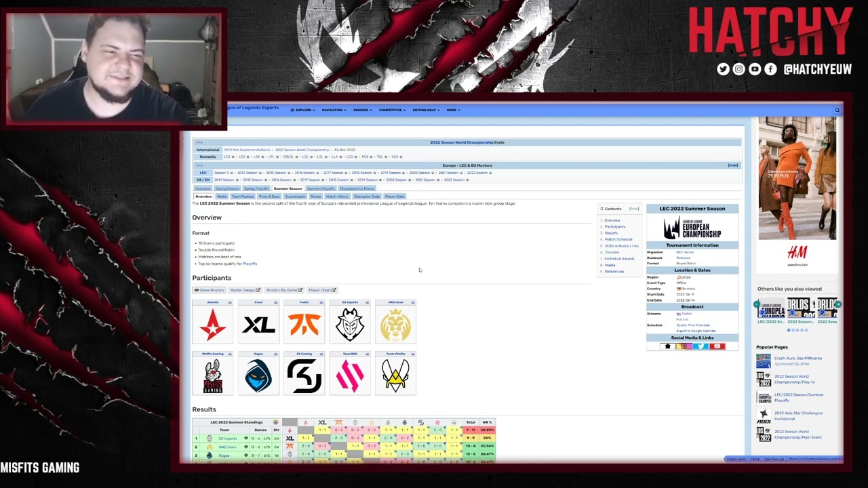Open the Rogue team logo
The height and width of the screenshot is (488, 868).
click(x=258, y=375)
